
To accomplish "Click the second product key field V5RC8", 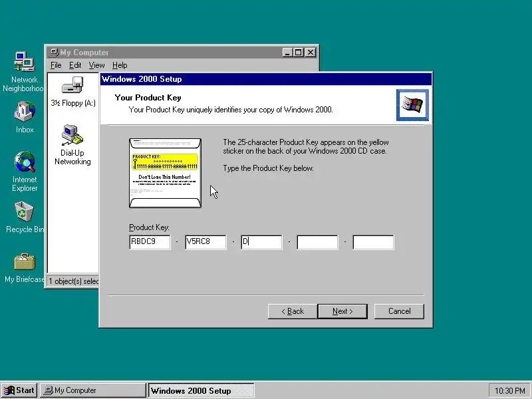I will (x=205, y=242).
